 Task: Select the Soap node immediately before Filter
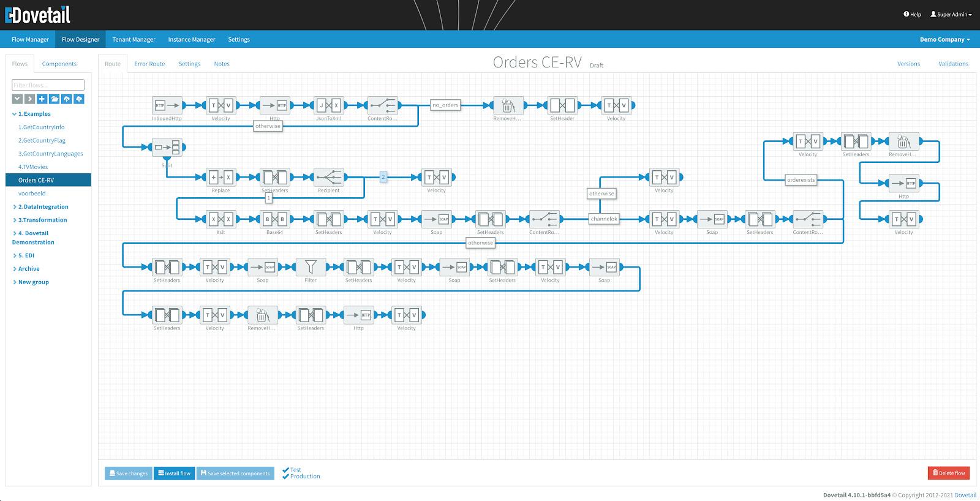click(x=263, y=267)
